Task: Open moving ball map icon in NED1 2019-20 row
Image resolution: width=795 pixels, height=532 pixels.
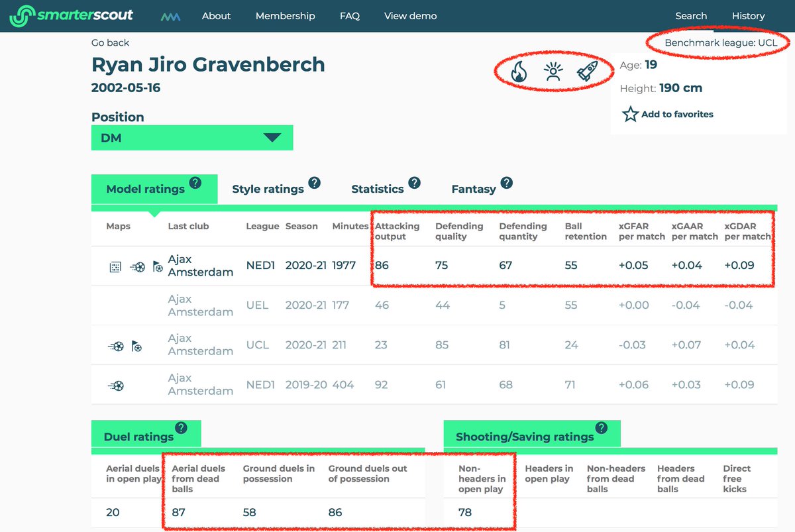Action: pyautogui.click(x=116, y=386)
